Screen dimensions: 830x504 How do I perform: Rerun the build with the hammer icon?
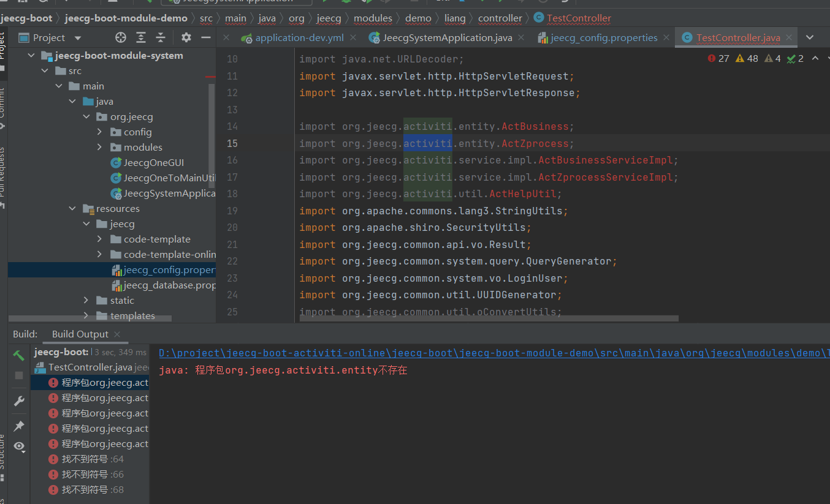click(18, 355)
